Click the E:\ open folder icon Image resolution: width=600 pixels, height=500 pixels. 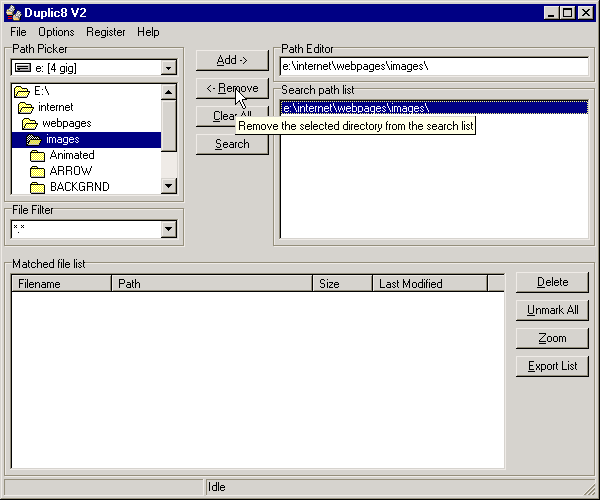[x=21, y=91]
